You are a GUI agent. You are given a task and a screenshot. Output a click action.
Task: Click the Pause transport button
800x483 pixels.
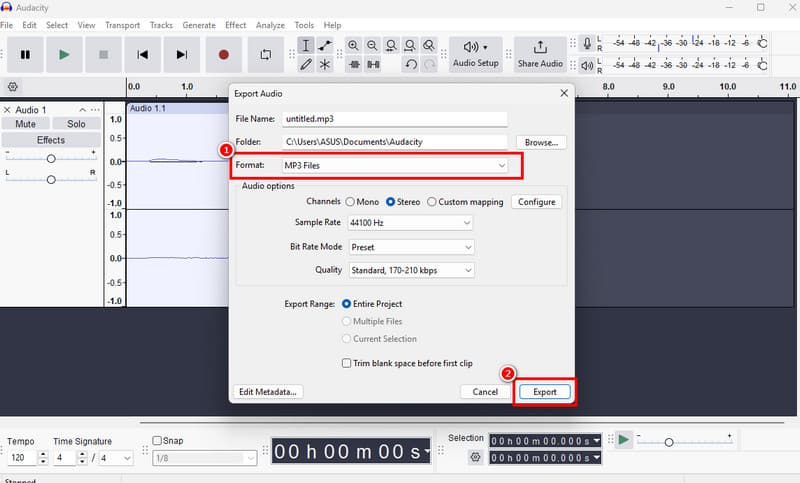tap(25, 55)
